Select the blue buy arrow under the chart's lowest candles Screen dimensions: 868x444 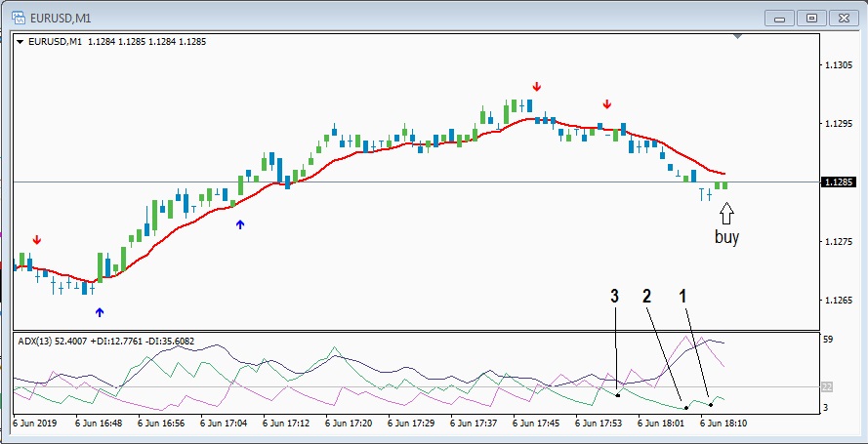(99, 312)
